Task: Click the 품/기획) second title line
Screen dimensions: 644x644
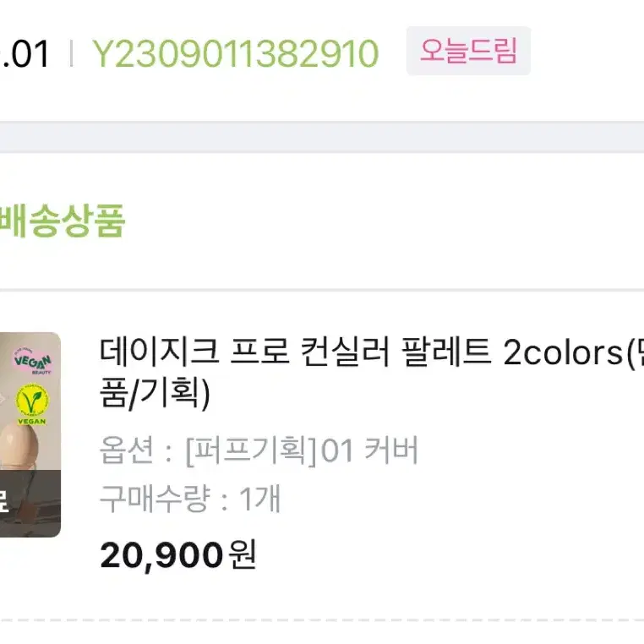Action: (x=155, y=394)
